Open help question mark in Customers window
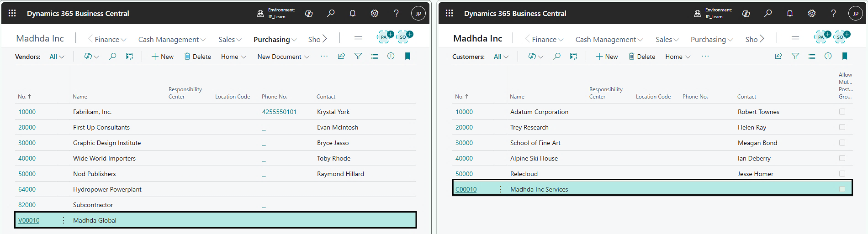This screenshot has height=234, width=868. click(833, 13)
